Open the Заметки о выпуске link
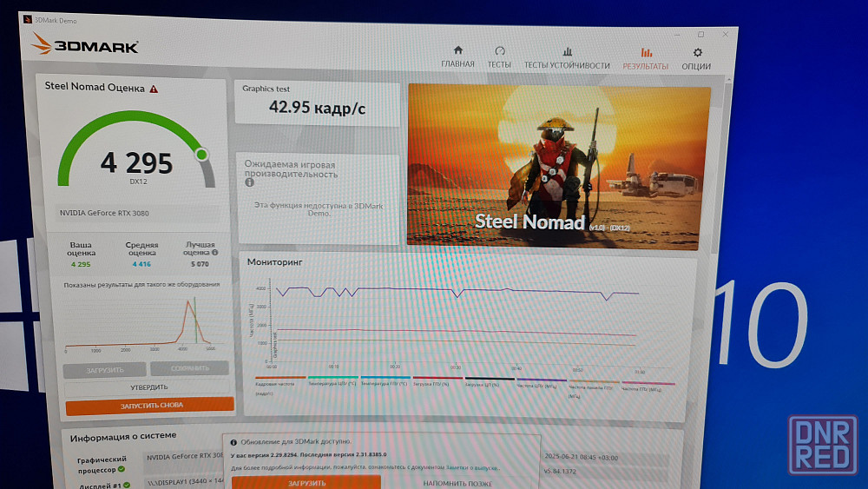This screenshot has height=489, width=868. (x=472, y=467)
